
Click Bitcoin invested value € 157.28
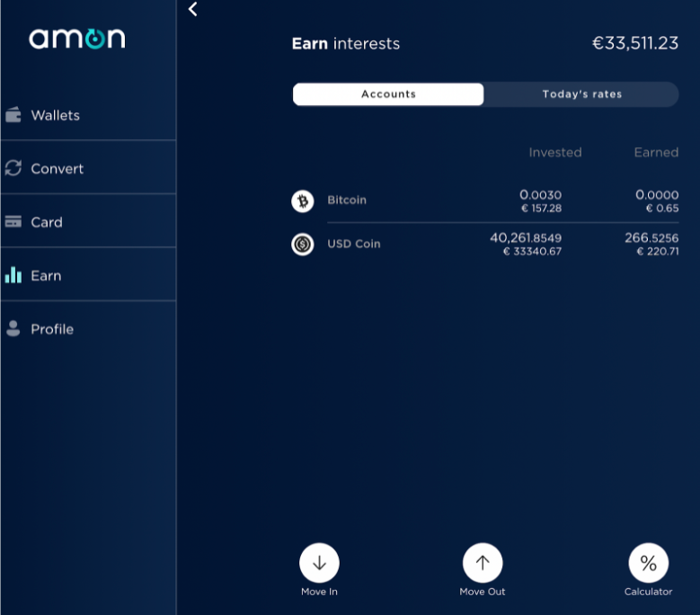(x=542, y=208)
